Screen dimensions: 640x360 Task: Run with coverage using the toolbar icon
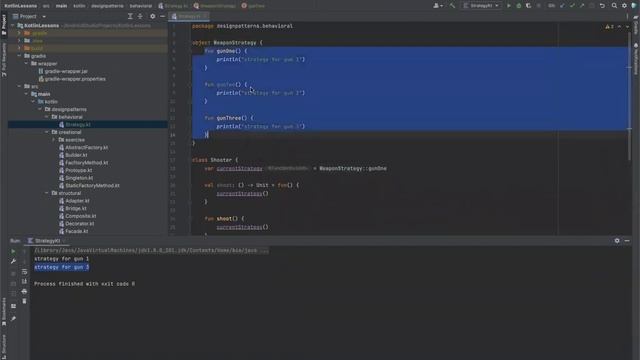[529, 6]
